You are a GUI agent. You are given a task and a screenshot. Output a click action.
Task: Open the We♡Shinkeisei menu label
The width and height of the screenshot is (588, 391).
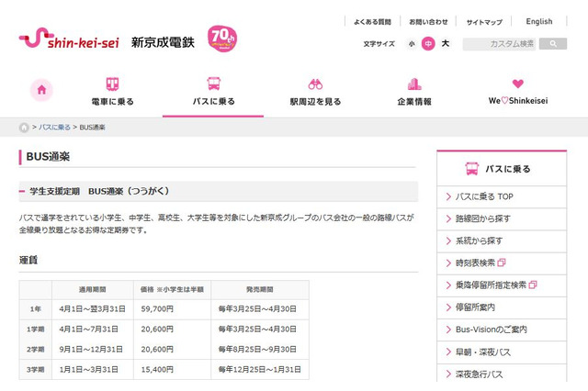[x=518, y=101]
